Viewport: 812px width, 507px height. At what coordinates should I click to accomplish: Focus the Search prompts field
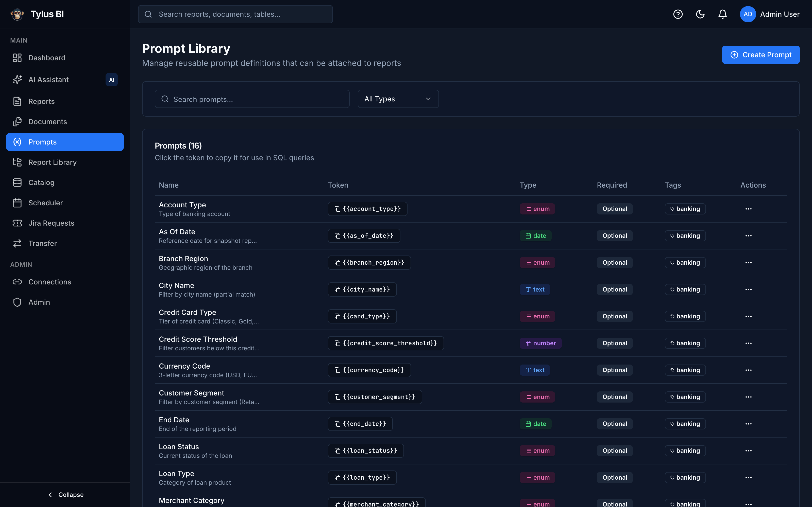click(252, 99)
